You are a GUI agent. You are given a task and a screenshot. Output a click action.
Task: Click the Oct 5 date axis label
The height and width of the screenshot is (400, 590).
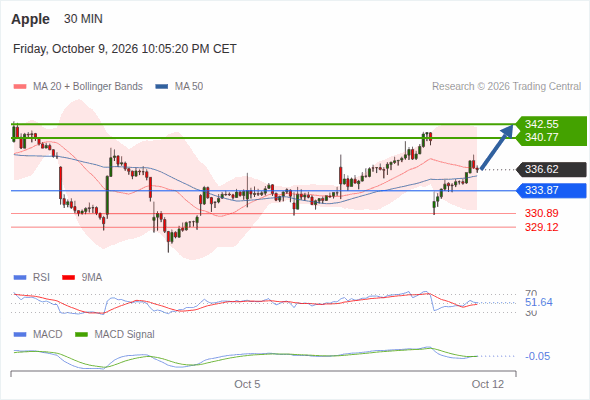(x=247, y=384)
